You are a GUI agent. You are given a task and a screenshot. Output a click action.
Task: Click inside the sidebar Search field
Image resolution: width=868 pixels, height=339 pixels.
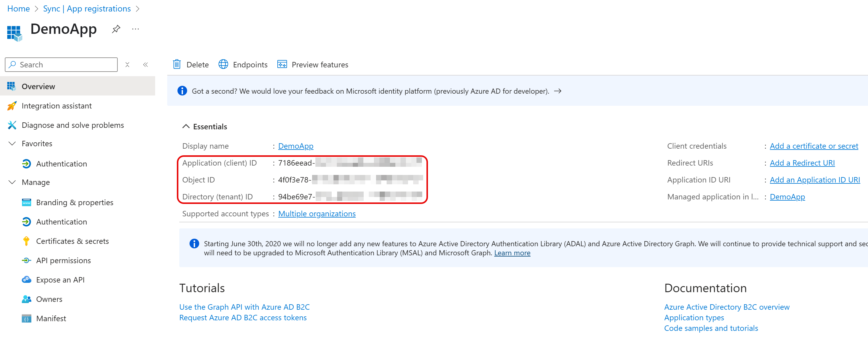point(61,64)
